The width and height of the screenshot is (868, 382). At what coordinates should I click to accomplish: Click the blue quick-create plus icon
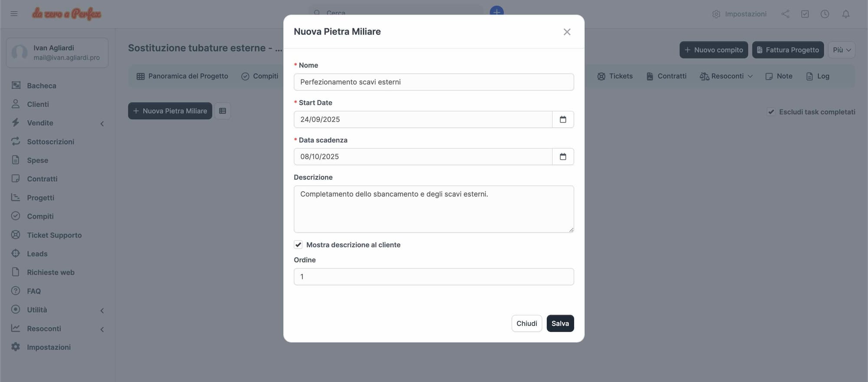(x=496, y=10)
